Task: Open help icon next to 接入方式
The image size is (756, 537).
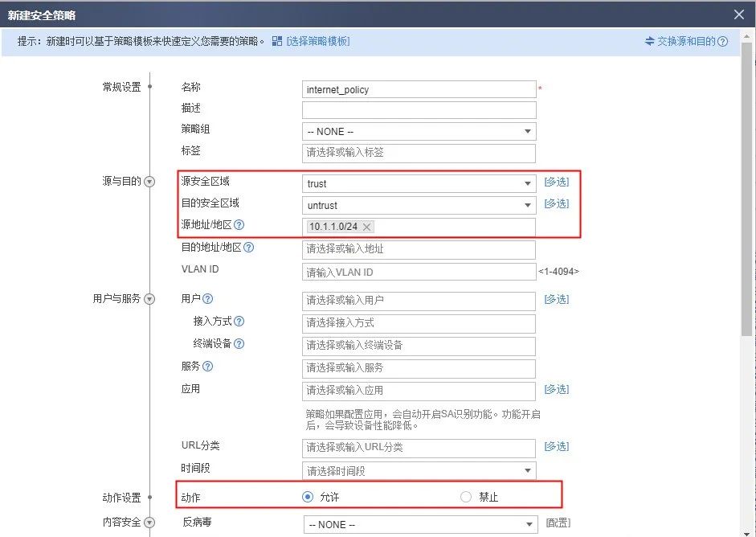Action: click(239, 322)
